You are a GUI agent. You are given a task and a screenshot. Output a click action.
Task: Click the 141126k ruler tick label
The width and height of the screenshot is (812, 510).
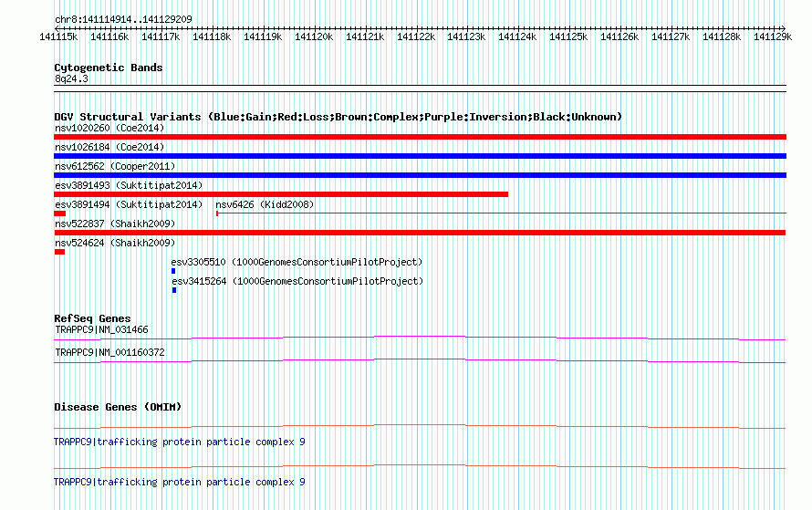(x=619, y=37)
